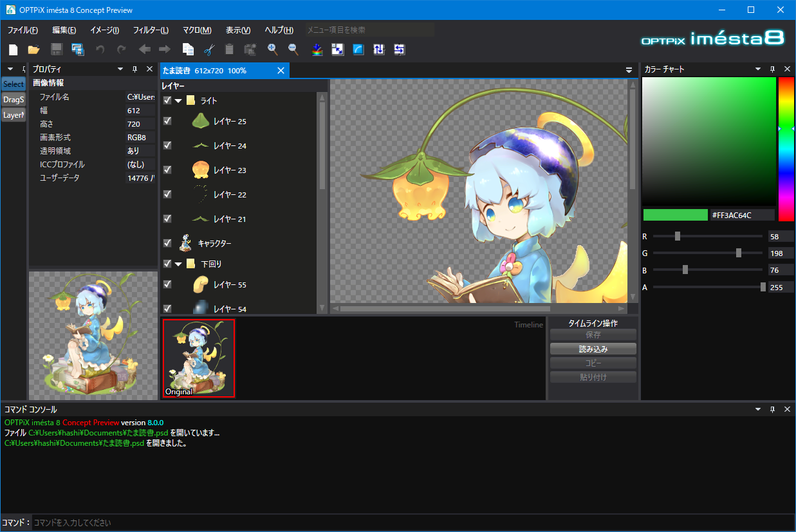Open the left tool panel dropdown arrow
Image resolution: width=796 pixels, height=532 pixels.
10,69
